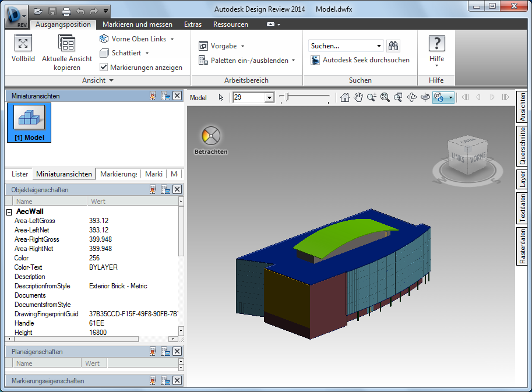Close the Planeigenschaften palette
Image resolution: width=532 pixels, height=392 pixels.
click(177, 351)
